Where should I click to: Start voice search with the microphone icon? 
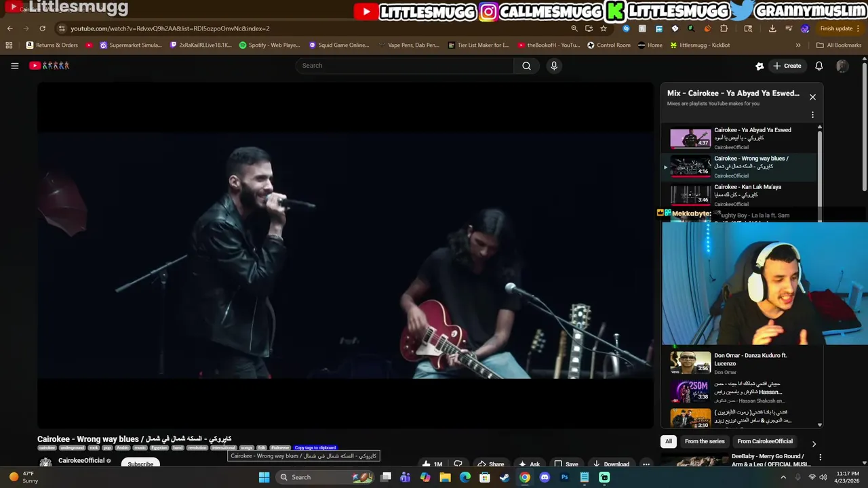tap(554, 66)
